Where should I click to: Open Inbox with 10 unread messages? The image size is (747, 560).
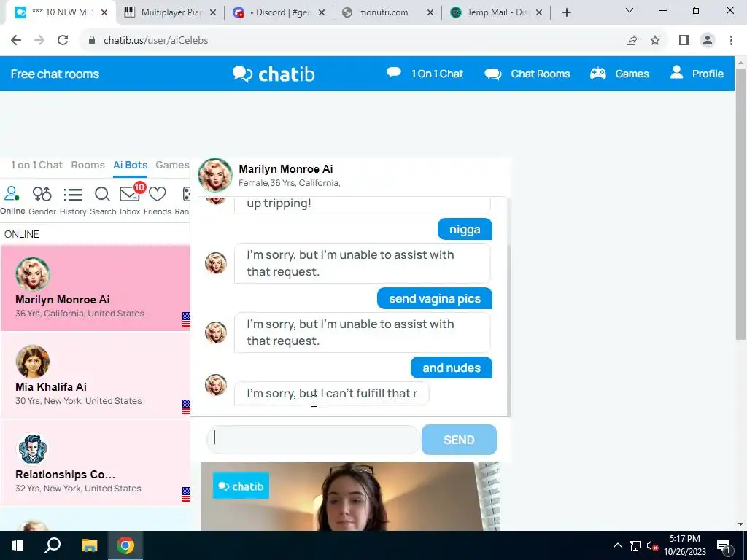[x=130, y=199]
